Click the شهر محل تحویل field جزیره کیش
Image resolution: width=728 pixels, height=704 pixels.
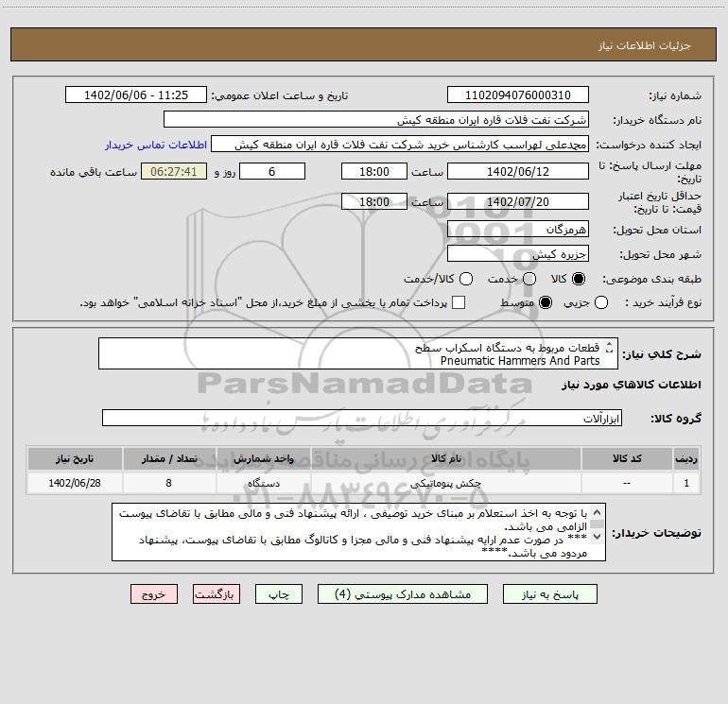click(x=518, y=254)
